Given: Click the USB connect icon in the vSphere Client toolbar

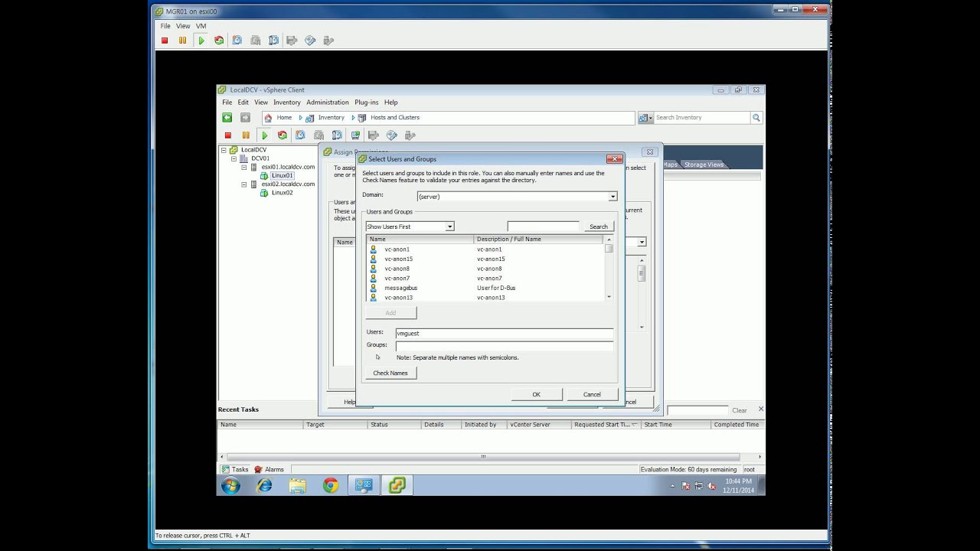Looking at the screenshot, I should click(x=410, y=135).
